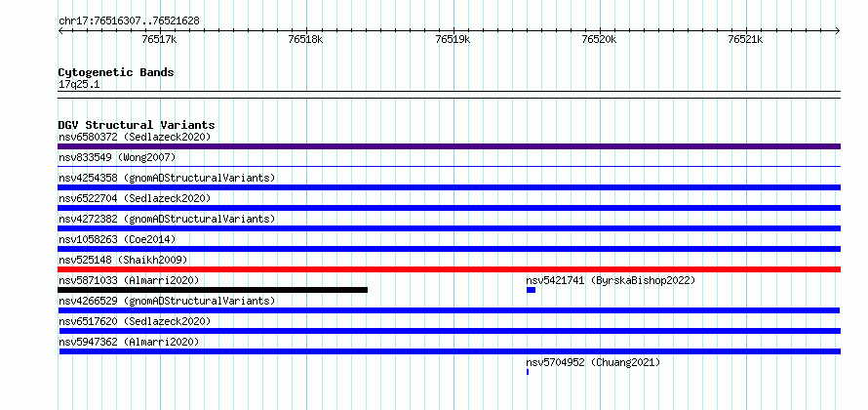
Task: Click the chr17:76516307..76521628 region label
Action: [x=129, y=21]
